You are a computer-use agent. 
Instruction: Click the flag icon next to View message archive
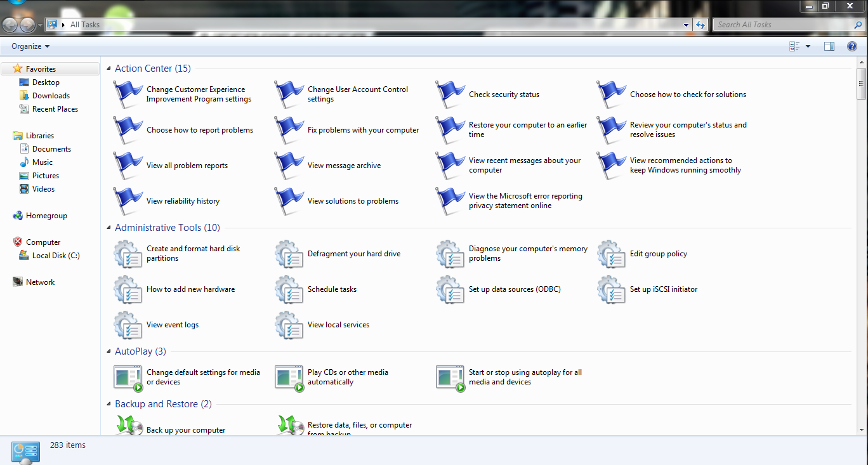[x=289, y=166]
